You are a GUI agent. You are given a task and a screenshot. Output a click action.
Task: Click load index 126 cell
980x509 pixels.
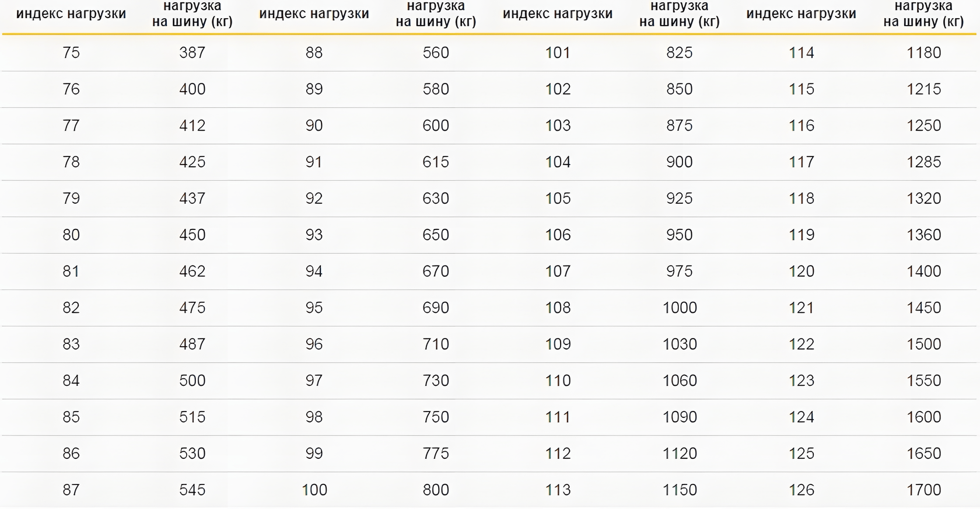click(801, 490)
